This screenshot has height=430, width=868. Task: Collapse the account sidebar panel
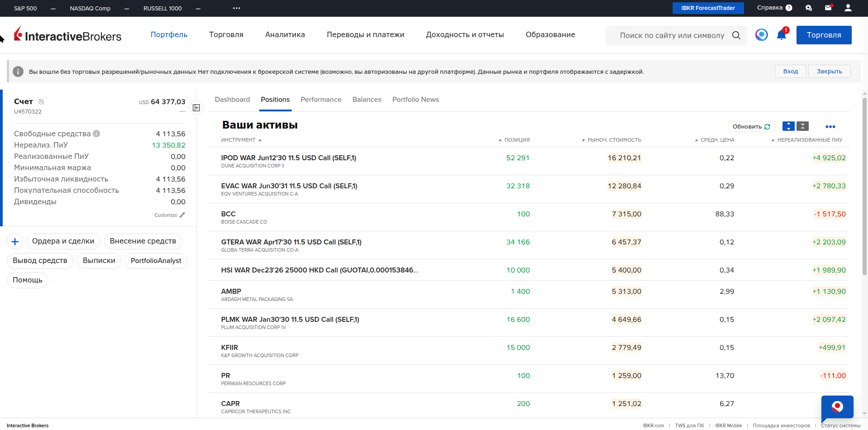coord(196,108)
